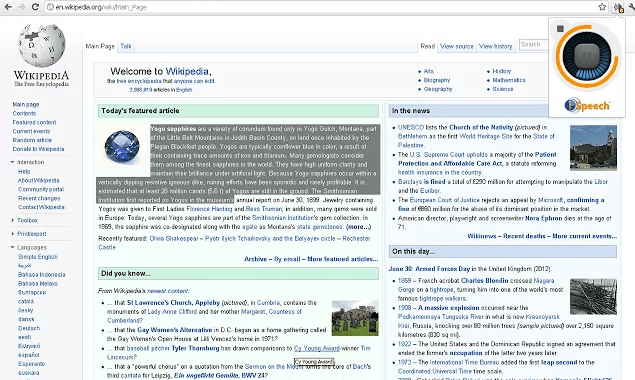
Task: Open Featured content sidebar link
Action: pyautogui.click(x=34, y=122)
